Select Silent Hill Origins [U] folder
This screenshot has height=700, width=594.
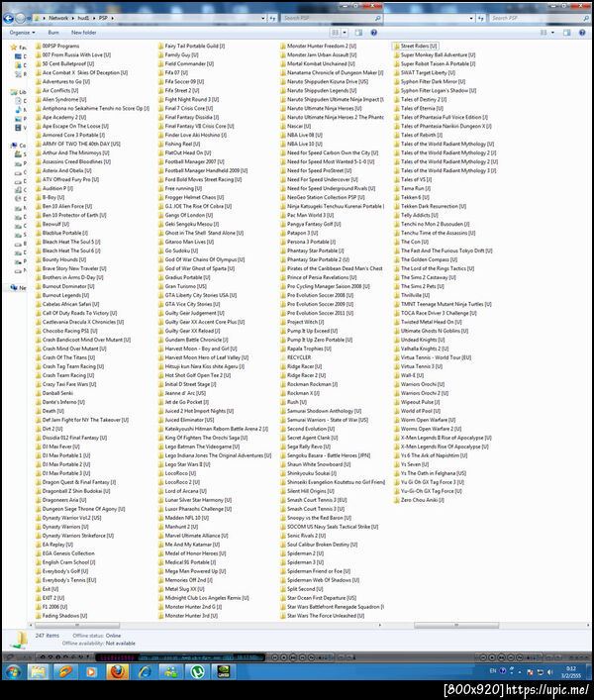coord(307,491)
